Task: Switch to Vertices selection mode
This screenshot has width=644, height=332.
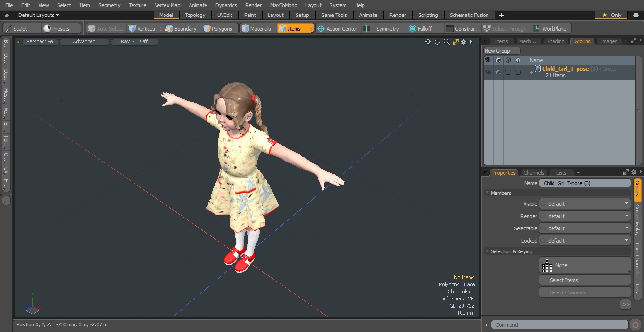Action: (142, 29)
